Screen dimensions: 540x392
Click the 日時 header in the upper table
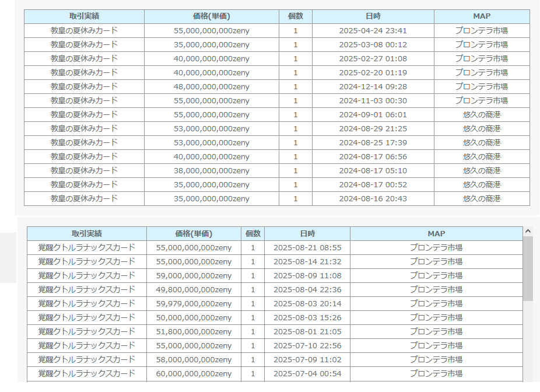(x=373, y=16)
